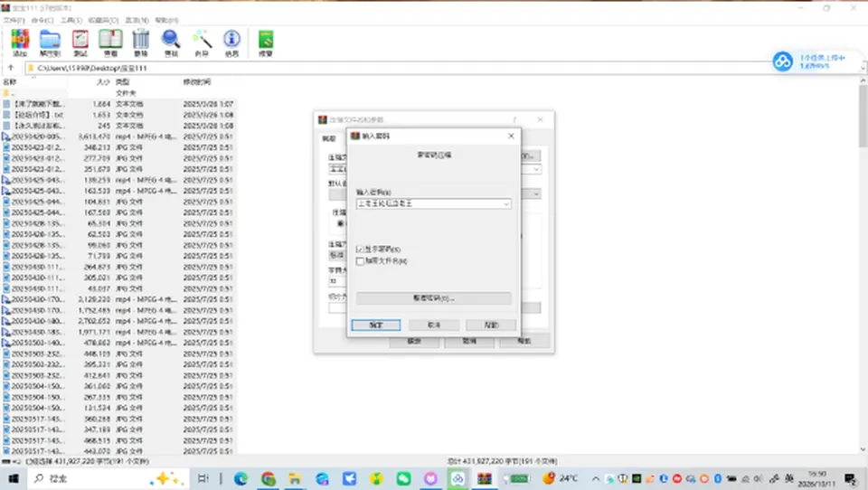Show hidden system tray icons chevron

click(595, 479)
